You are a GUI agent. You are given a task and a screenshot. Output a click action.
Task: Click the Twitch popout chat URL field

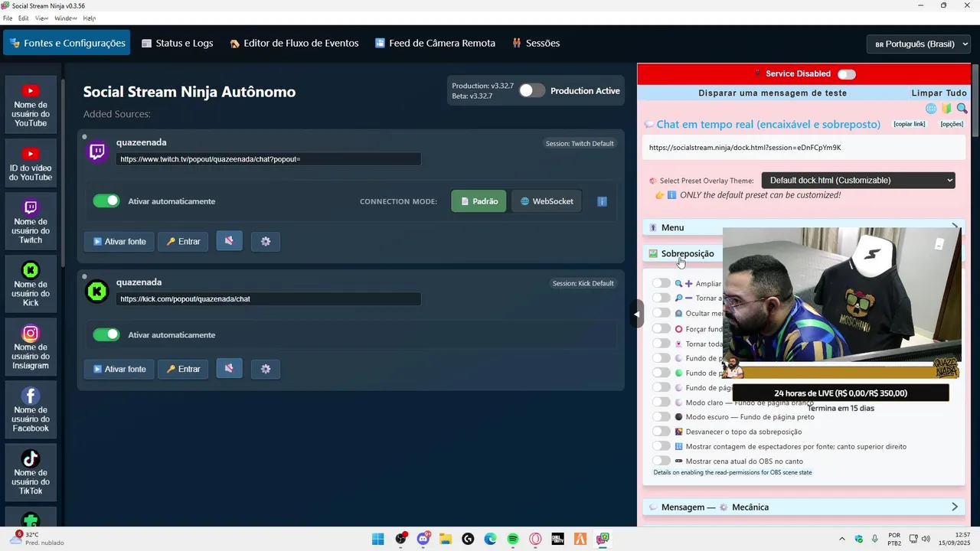pyautogui.click(x=269, y=159)
